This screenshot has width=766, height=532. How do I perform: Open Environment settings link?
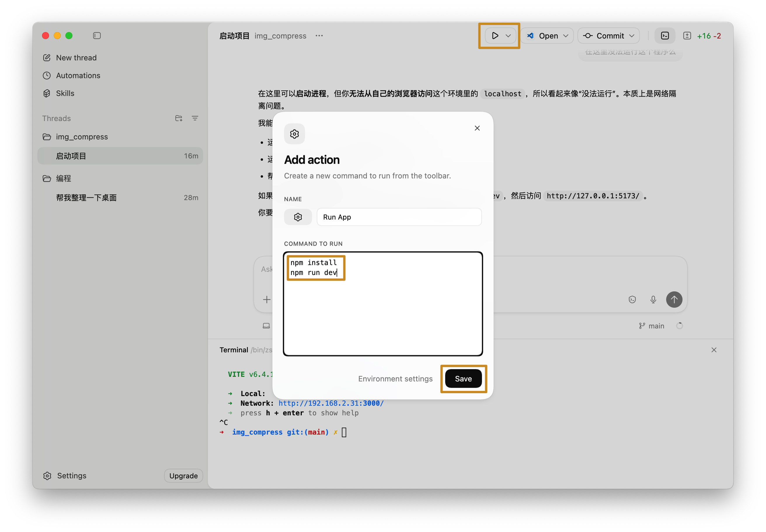(395, 379)
